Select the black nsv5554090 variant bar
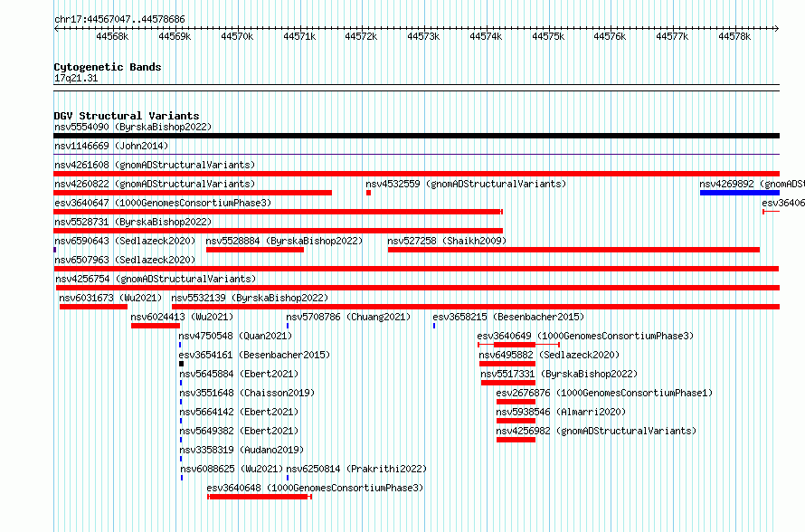Image resolution: width=805 pixels, height=532 pixels. tap(416, 136)
